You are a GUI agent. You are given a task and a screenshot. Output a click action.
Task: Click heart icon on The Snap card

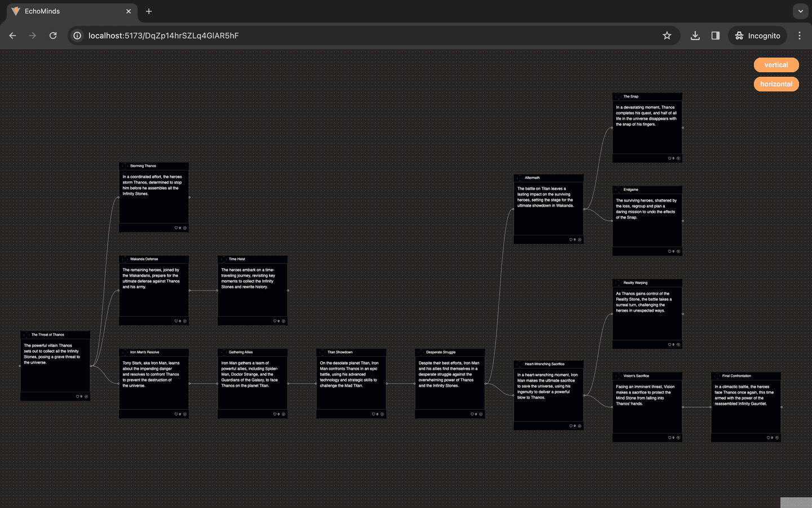click(x=669, y=159)
